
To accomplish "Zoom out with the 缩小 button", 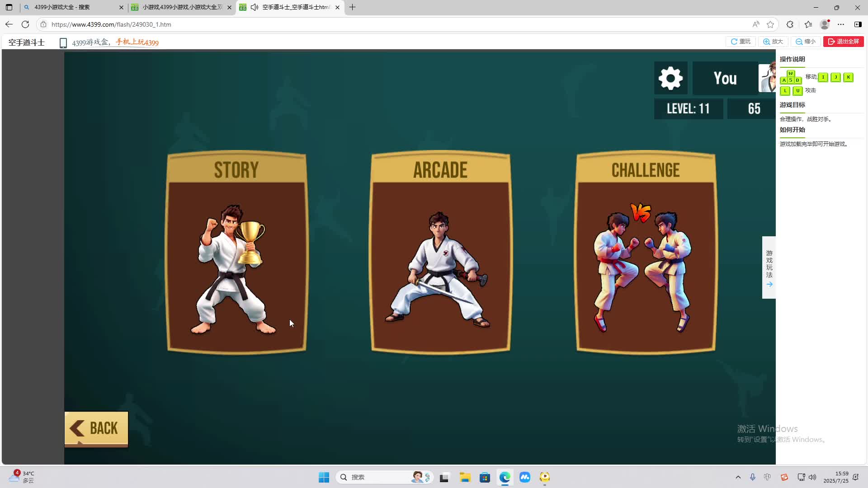I will click(806, 42).
